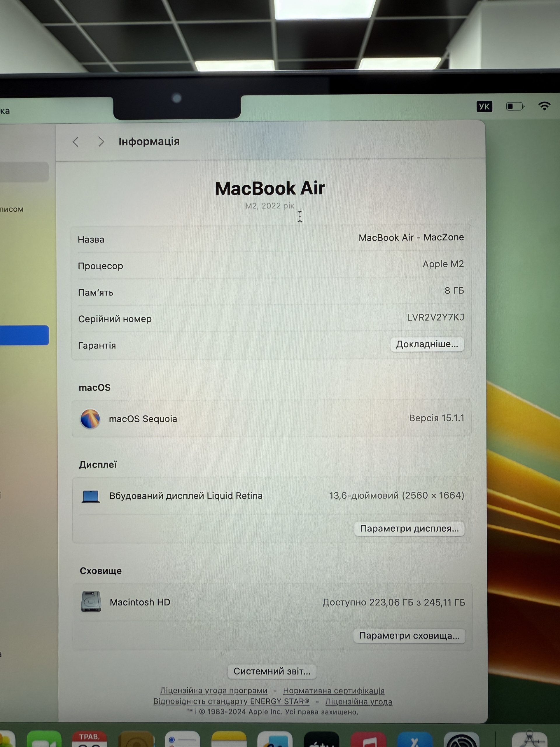
Task: Click Версія 15.1.1 text
Action: 437,418
